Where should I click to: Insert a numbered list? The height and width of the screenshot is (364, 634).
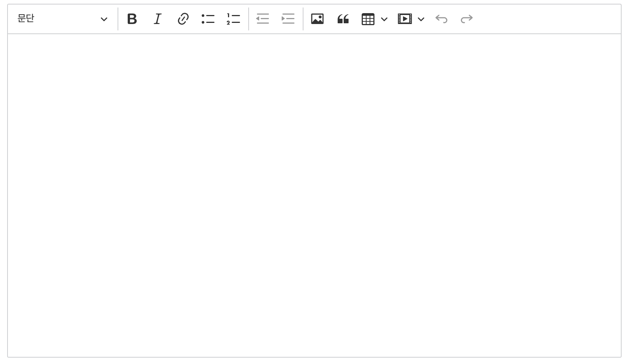[233, 19]
